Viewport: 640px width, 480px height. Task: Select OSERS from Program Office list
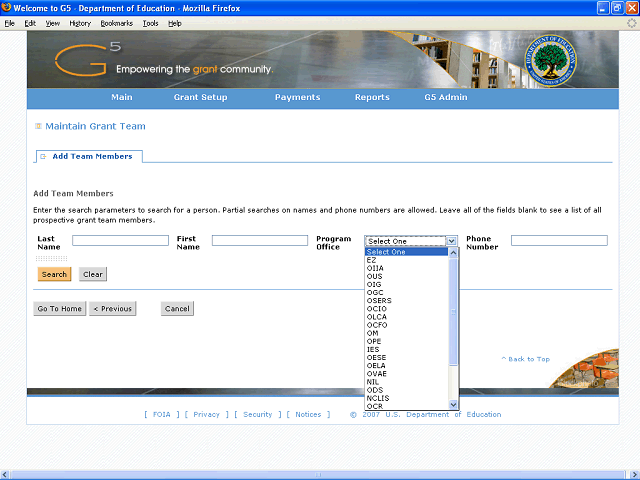coord(407,300)
